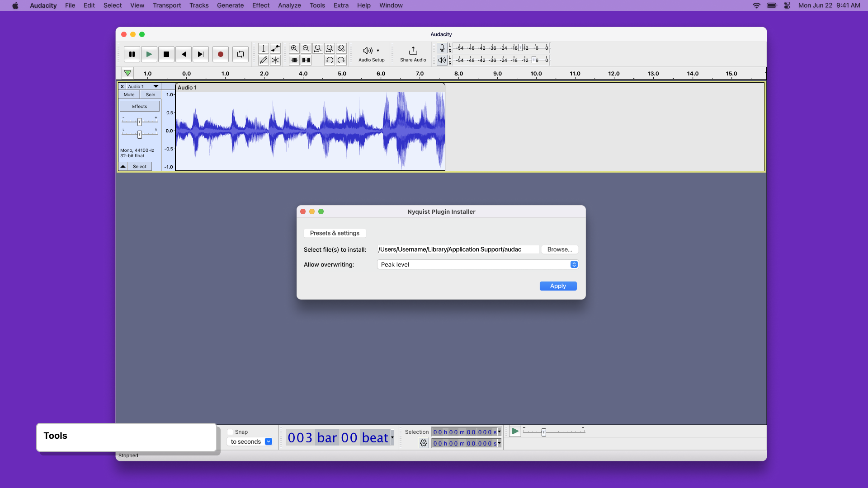868x488 pixels.
Task: Mute the Audio 1 track
Action: tap(129, 94)
